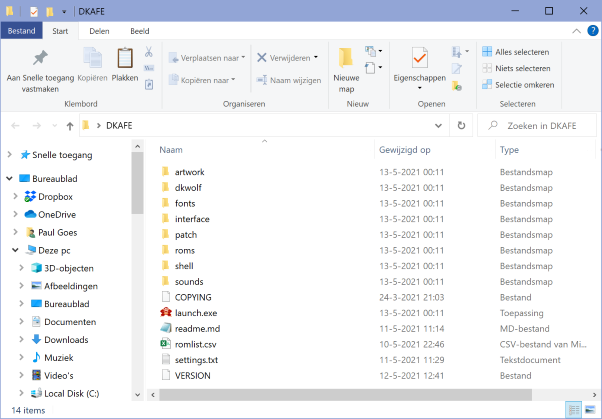Select Paul Goes user folder
Viewport: 602px width, 419px height.
[x=58, y=232]
